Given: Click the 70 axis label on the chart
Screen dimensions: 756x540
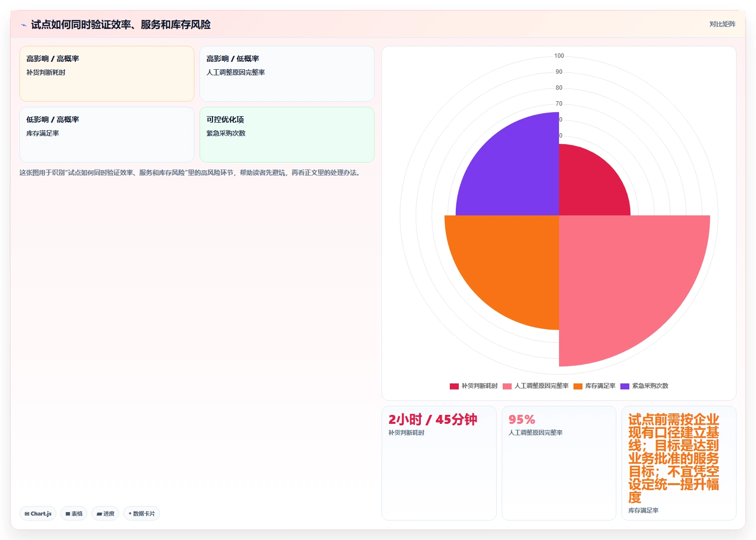Looking at the screenshot, I should pos(559,104).
